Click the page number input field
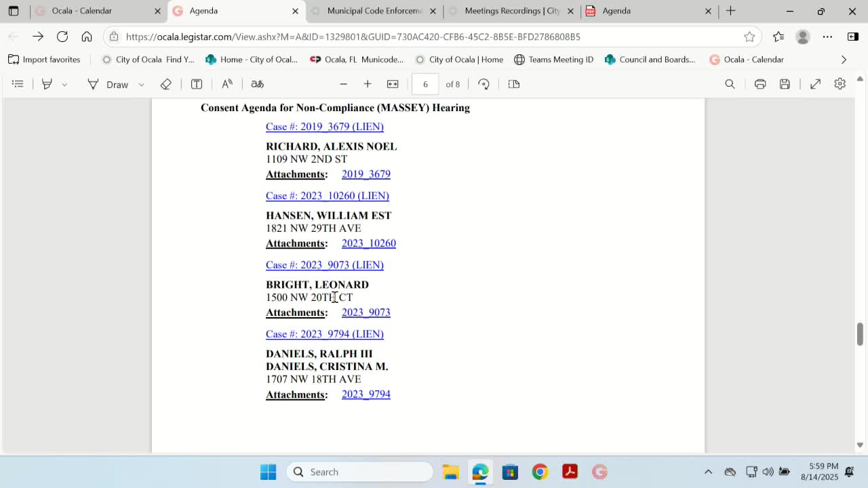The height and width of the screenshot is (488, 868). (x=425, y=84)
